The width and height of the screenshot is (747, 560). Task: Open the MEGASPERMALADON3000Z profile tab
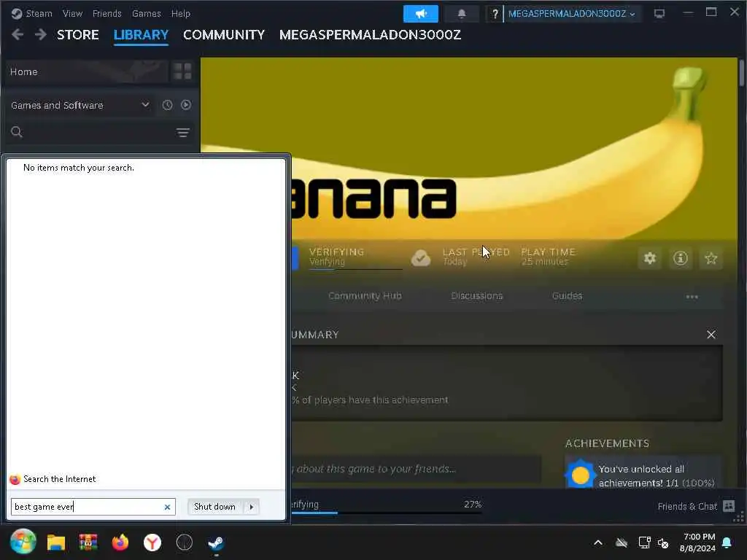coord(370,35)
